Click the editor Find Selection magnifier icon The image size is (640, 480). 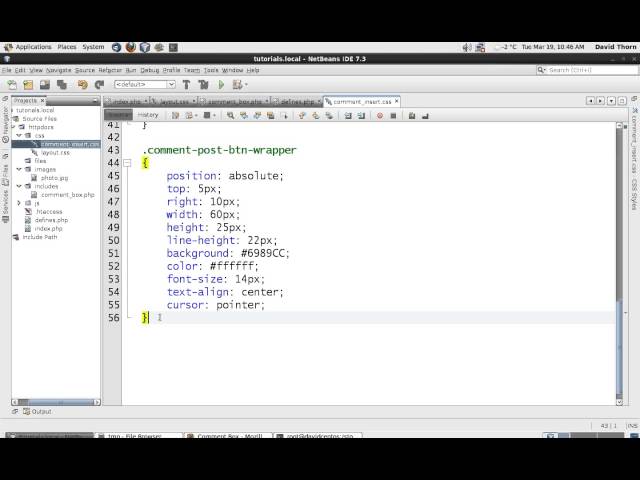(x=230, y=116)
